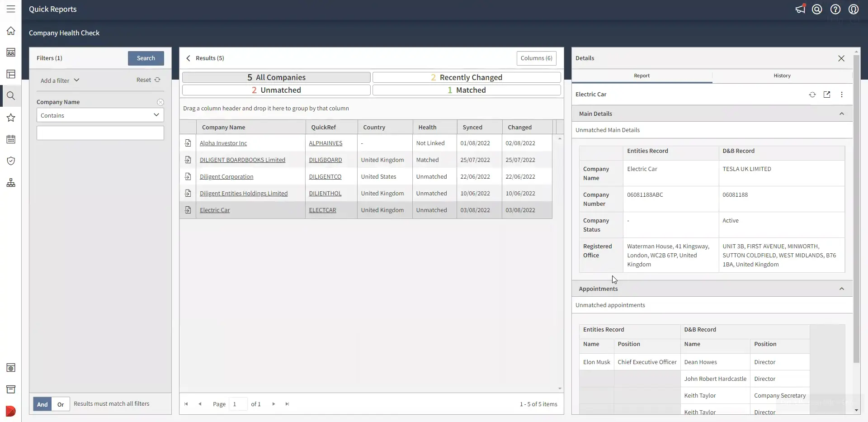Screen dimensions: 868x422
Task: Select the And filter match toggle
Action: coord(42,404)
